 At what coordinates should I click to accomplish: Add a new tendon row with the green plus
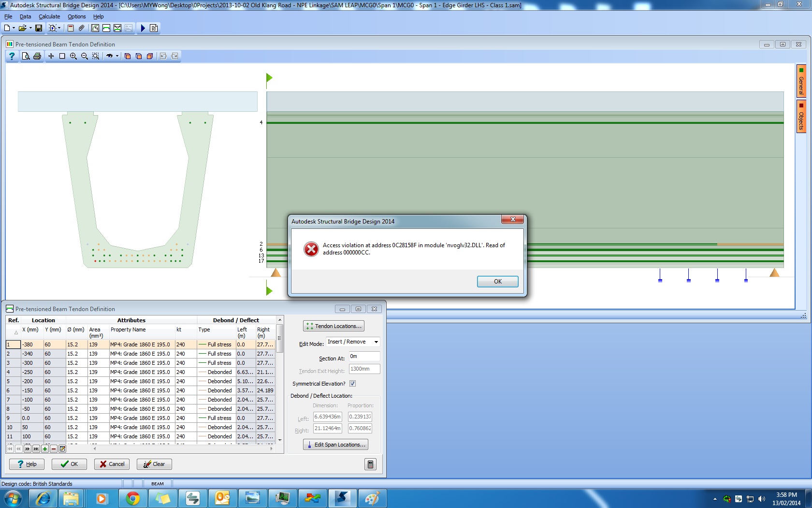click(x=44, y=449)
